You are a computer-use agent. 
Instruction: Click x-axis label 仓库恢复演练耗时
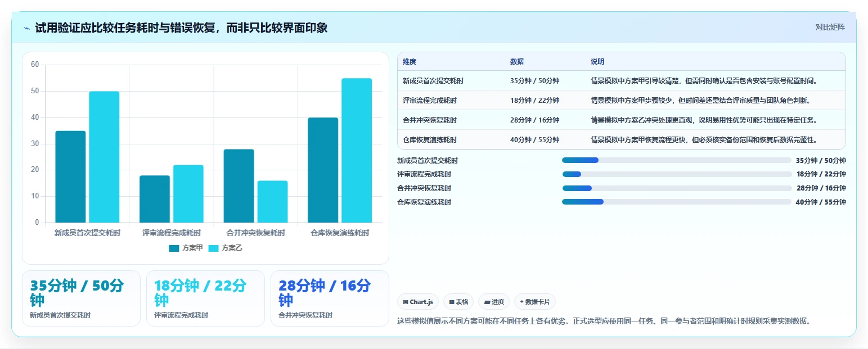coord(340,233)
